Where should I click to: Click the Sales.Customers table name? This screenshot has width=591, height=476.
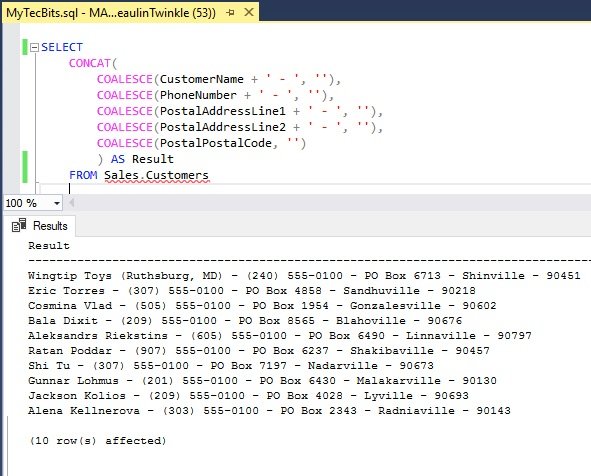(x=156, y=175)
